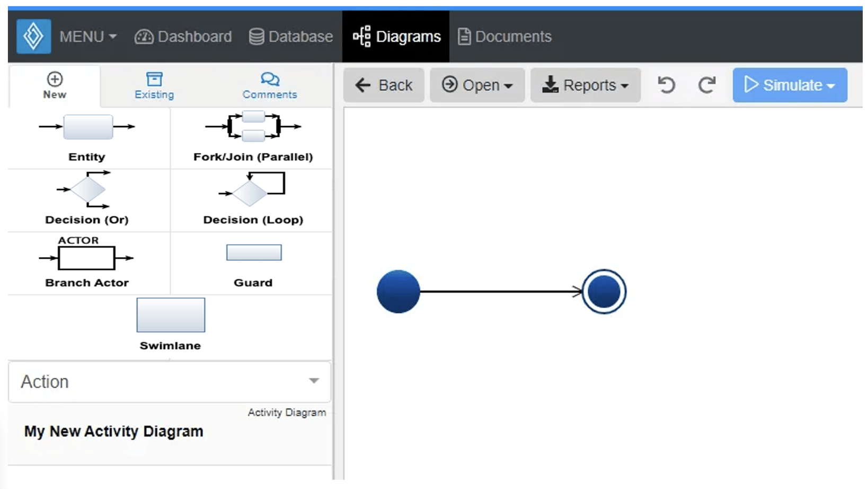Select the Decision (Or) shape
Screen dimensions: 868x489
tap(86, 190)
